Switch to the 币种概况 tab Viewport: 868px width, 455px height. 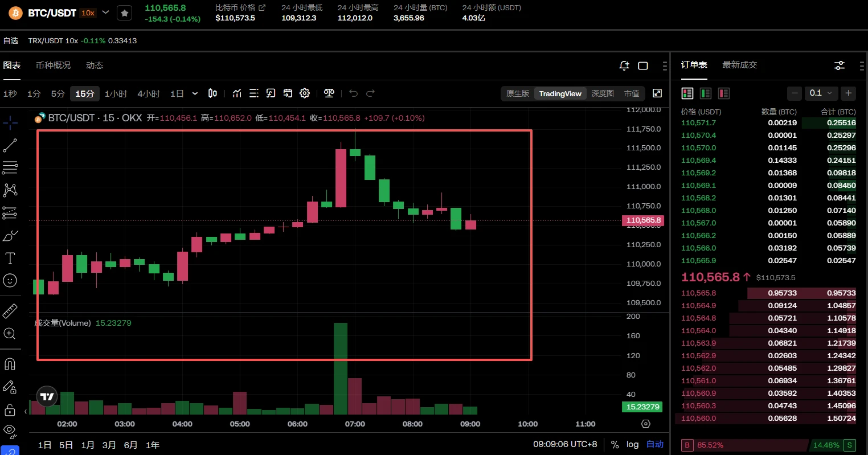pyautogui.click(x=53, y=65)
